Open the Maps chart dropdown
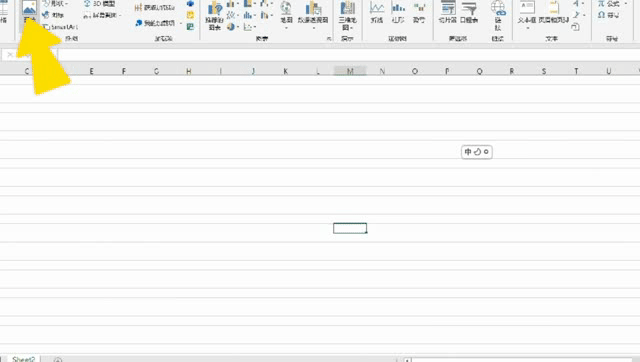The height and width of the screenshot is (362, 640). (x=286, y=16)
